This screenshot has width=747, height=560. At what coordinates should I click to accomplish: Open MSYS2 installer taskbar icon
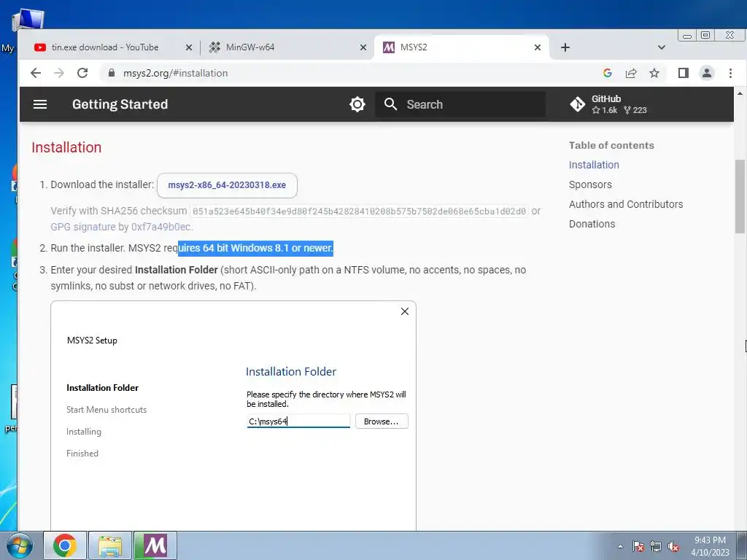(155, 545)
